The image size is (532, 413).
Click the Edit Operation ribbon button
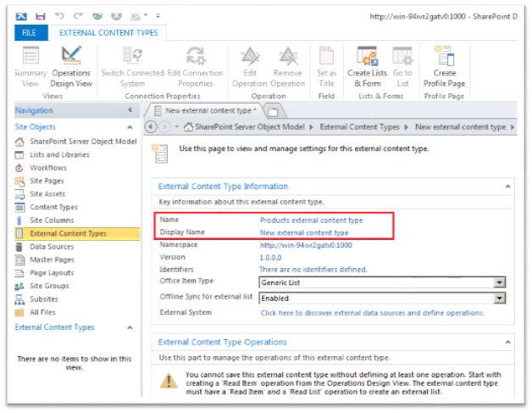(x=250, y=67)
